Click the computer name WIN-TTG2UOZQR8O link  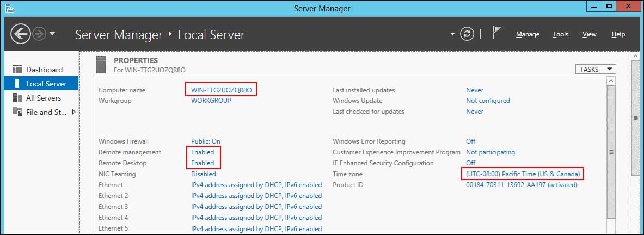[221, 90]
